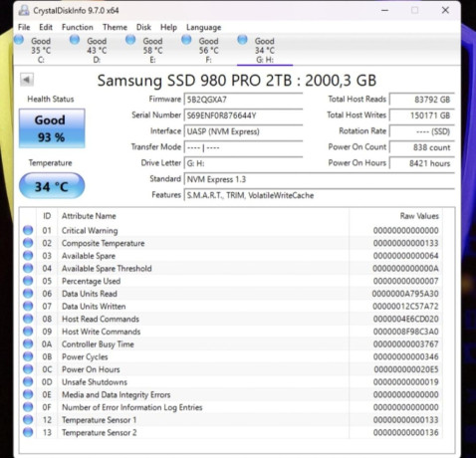Click Total Host Writes value 150171 GB

pos(422,115)
